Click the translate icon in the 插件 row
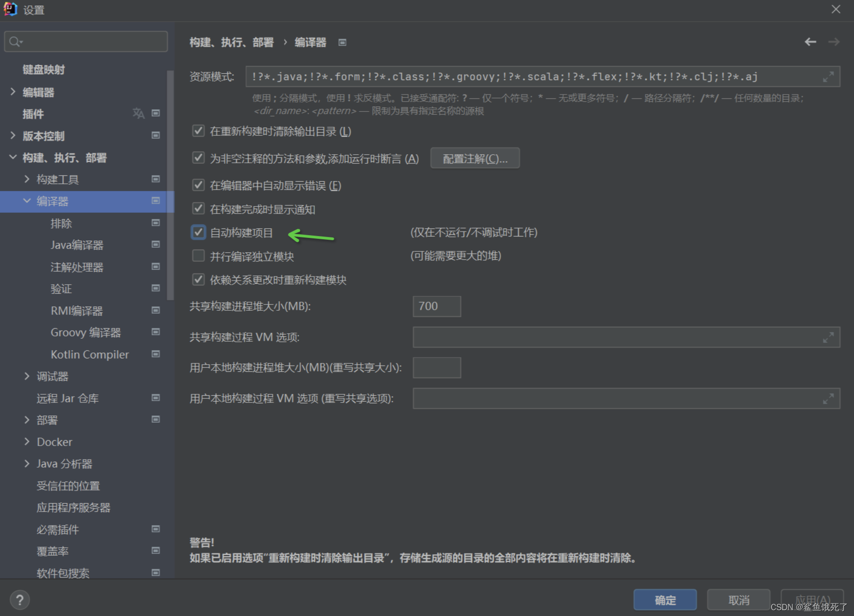 point(139,113)
